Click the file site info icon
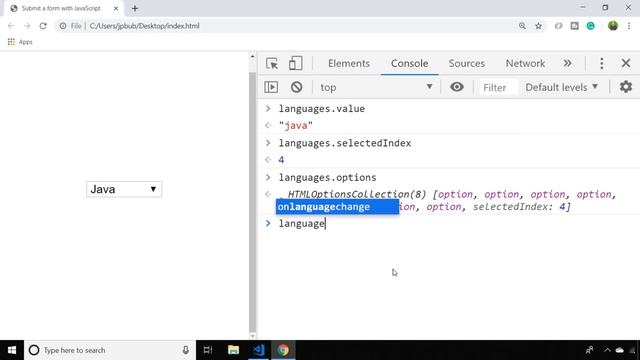 coord(62,26)
